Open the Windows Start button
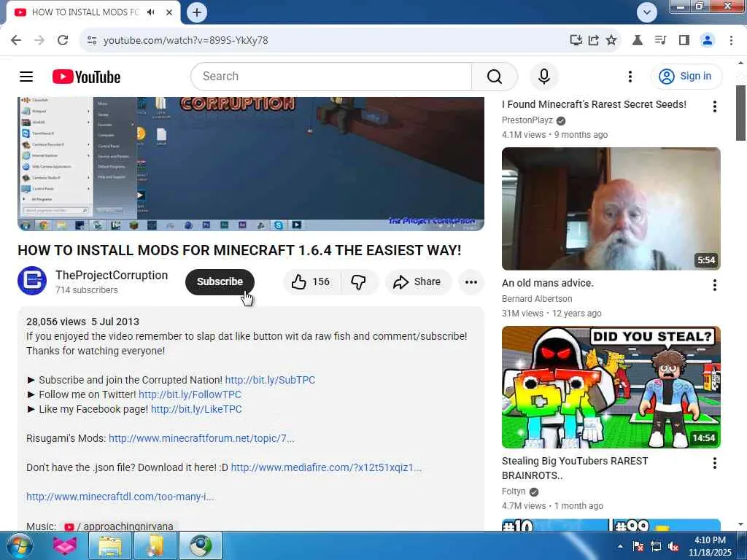 tap(20, 545)
